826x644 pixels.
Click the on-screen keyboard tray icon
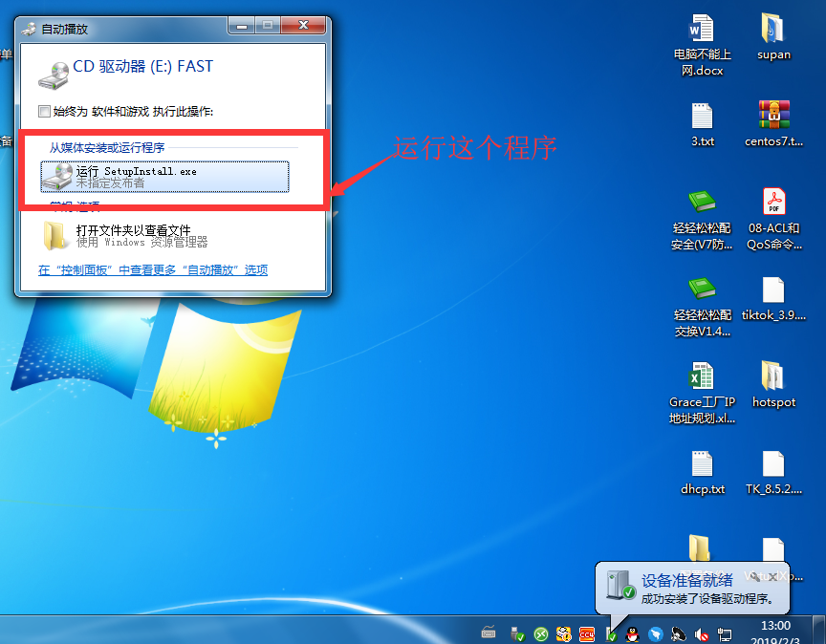coord(489,632)
